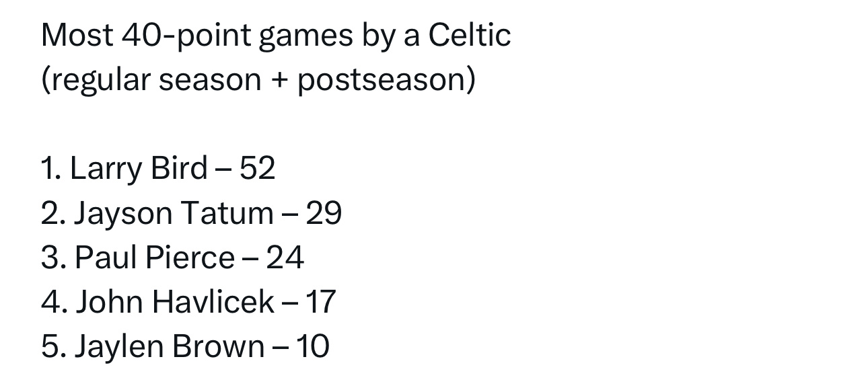Click Jayson Tatum's count of 29
This screenshot has width=868, height=390.
pos(324,212)
